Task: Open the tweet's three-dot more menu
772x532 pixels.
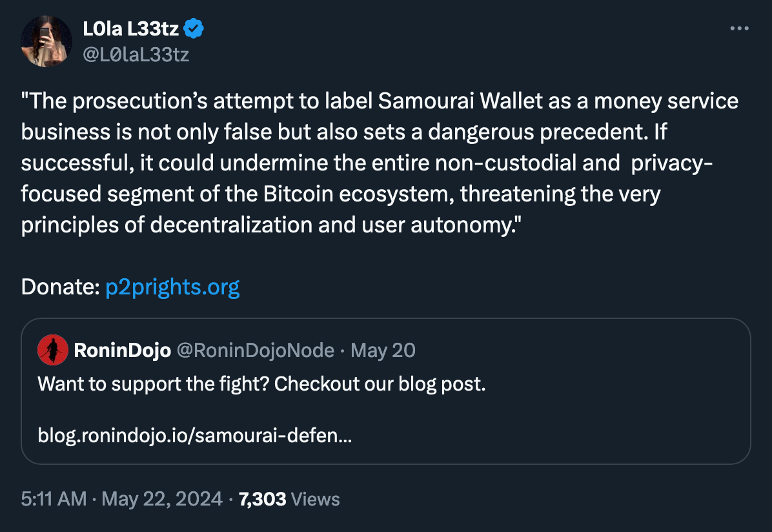Action: pos(738,29)
